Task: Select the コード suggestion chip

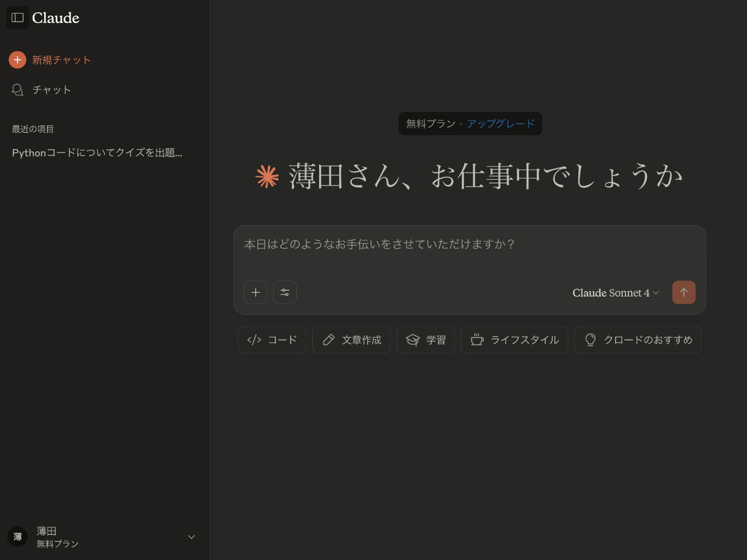Action: (x=272, y=340)
